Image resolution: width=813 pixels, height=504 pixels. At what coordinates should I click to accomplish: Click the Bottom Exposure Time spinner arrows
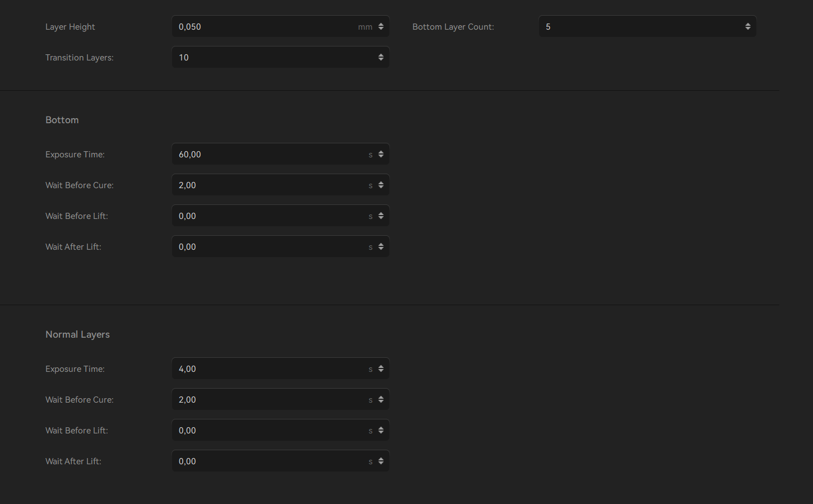coord(381,154)
